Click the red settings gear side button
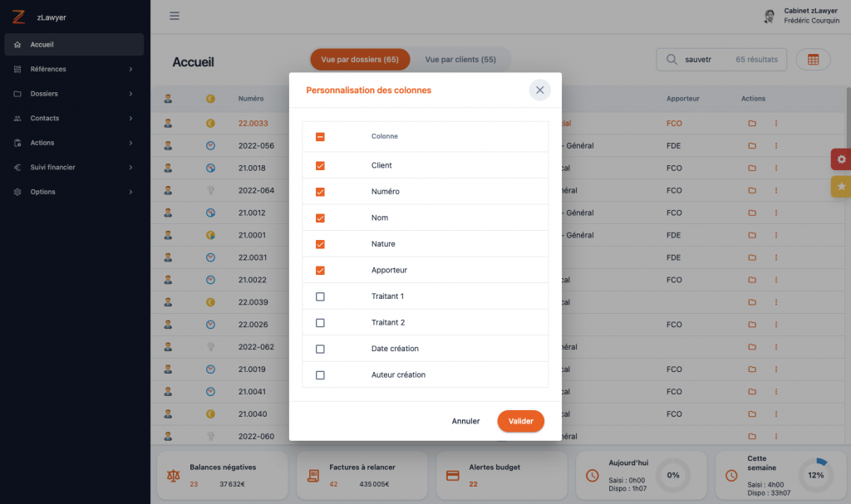Screen dimensions: 851x504 click(x=841, y=159)
